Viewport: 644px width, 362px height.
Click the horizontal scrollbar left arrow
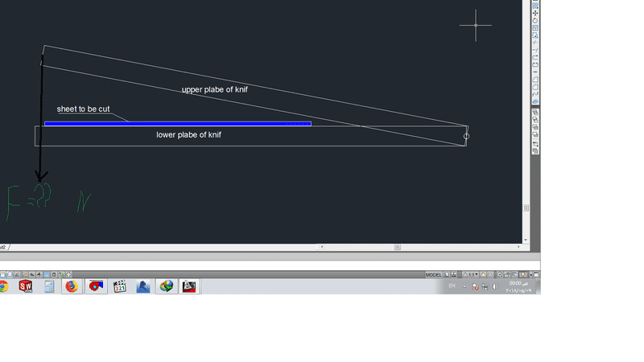tap(321, 247)
